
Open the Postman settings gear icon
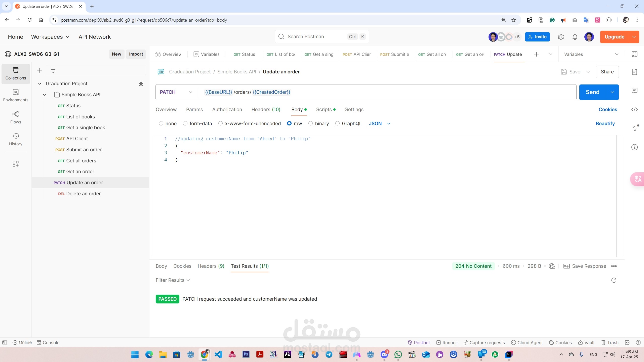point(561,37)
